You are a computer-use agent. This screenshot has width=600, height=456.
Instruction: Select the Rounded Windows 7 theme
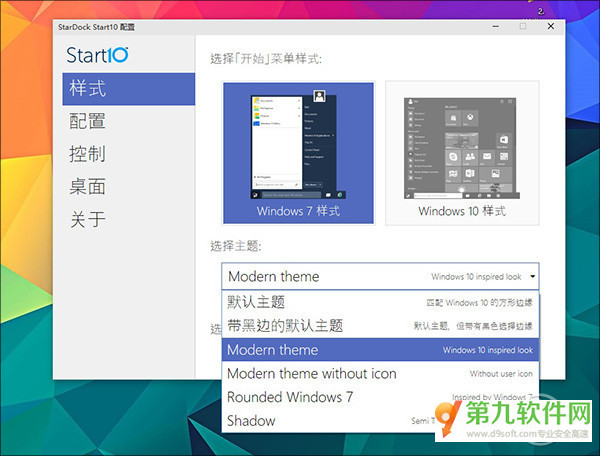point(380,397)
